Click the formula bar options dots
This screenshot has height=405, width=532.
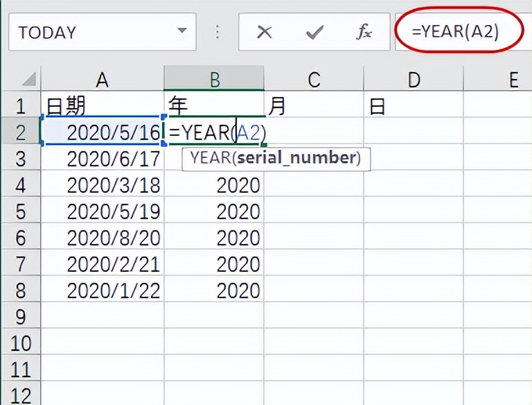(218, 32)
